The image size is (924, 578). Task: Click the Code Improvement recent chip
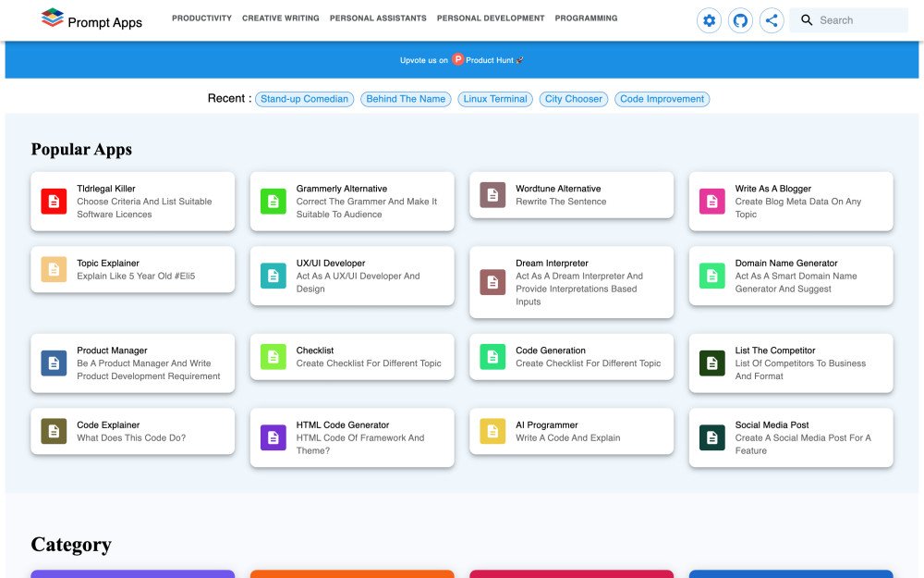pos(662,99)
